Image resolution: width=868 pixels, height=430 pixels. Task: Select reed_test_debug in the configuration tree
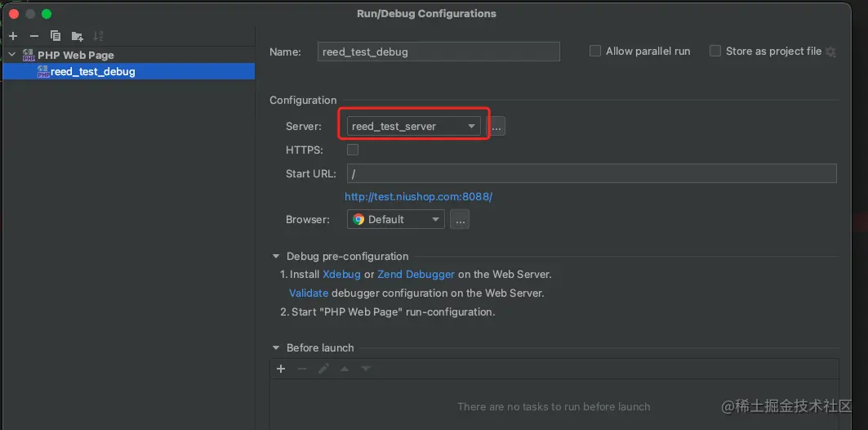pyautogui.click(x=92, y=71)
